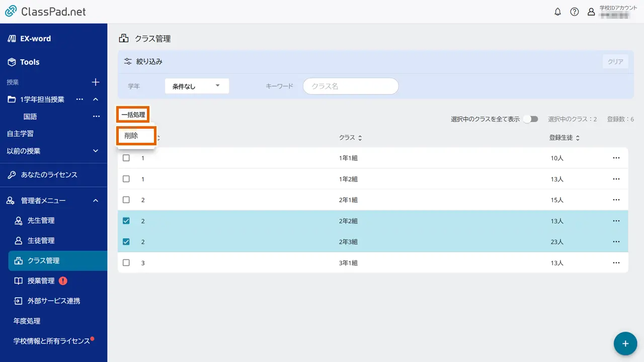Open the three-dot menu for 国語
This screenshot has width=644, height=362.
[x=96, y=117]
